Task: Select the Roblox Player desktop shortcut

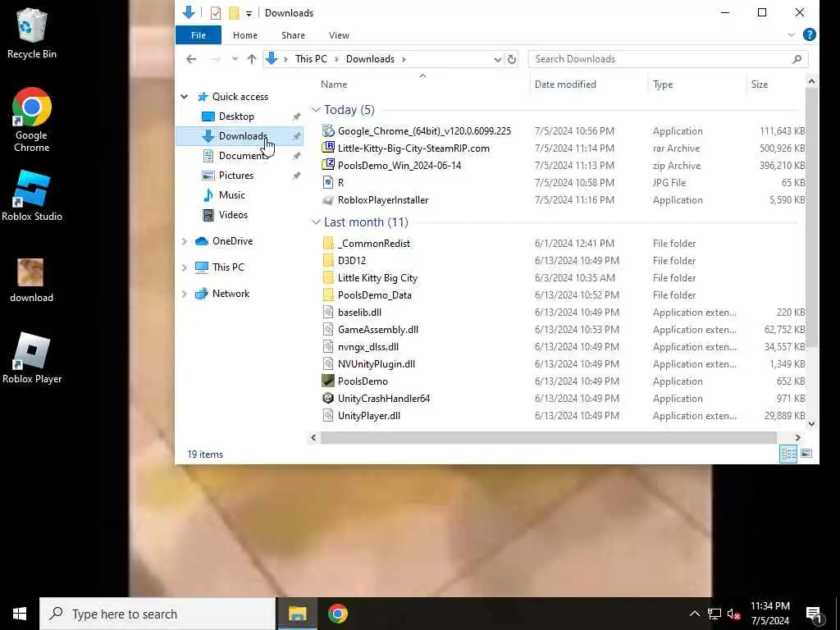Action: click(32, 358)
